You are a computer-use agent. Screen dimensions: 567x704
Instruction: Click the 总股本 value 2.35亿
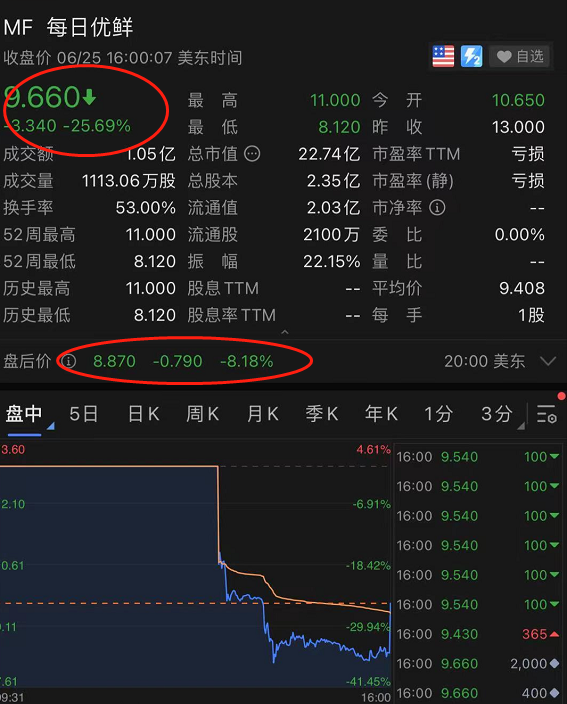334,181
